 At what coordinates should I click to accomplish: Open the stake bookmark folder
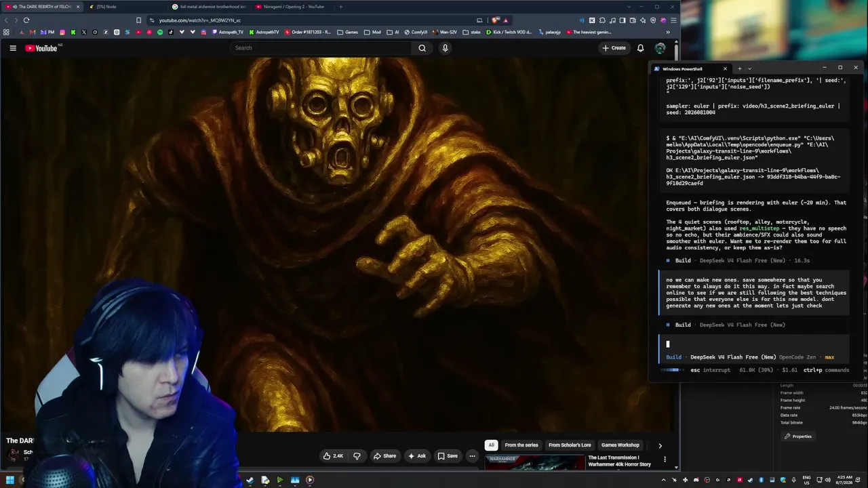[471, 32]
